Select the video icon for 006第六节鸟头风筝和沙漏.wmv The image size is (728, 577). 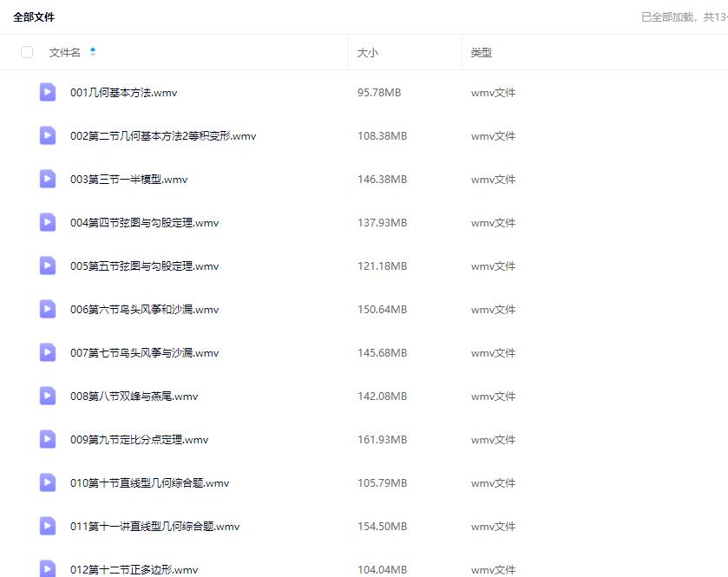coord(48,309)
